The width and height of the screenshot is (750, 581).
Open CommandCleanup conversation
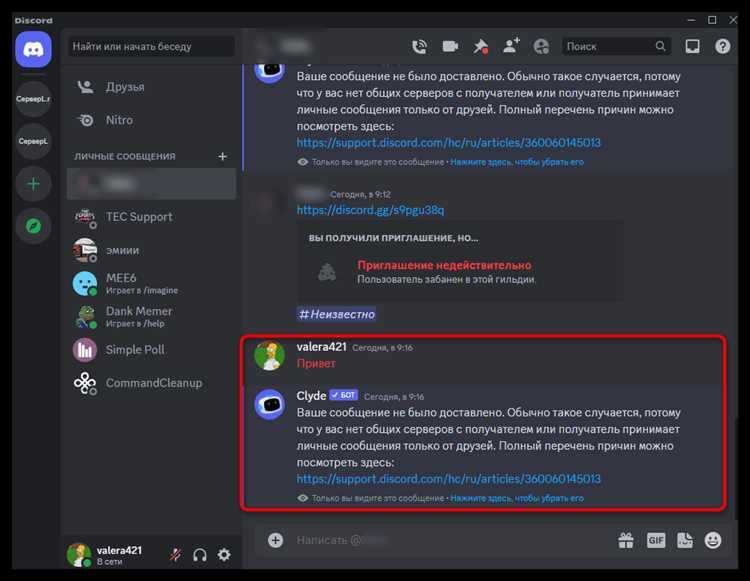point(152,384)
